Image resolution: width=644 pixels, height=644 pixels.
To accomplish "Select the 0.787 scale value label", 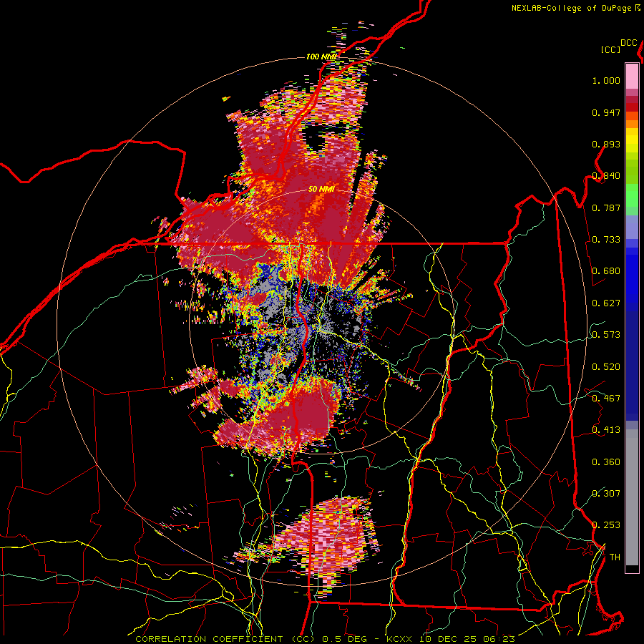I will 606,208.
